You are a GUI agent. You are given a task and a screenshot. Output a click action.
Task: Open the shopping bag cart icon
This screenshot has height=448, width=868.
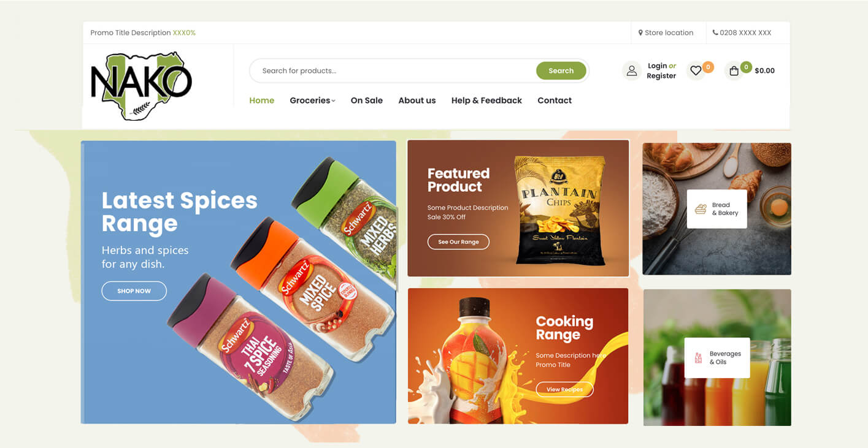pyautogui.click(x=734, y=70)
